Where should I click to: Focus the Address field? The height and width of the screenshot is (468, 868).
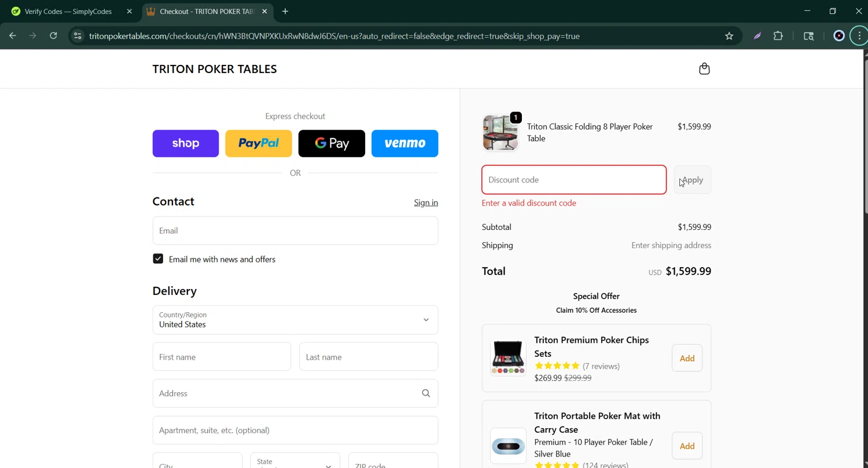(x=295, y=393)
